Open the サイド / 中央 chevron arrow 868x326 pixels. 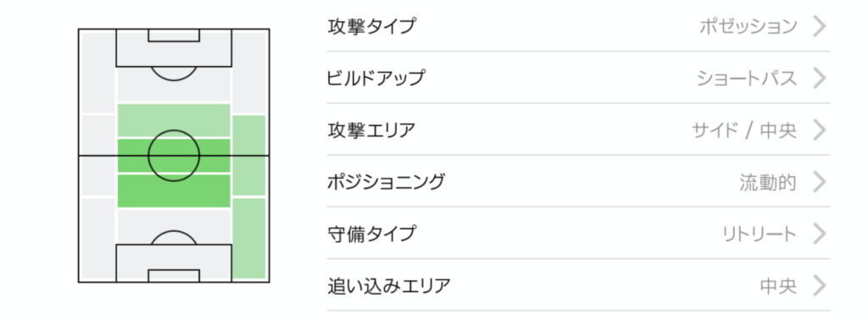820,130
